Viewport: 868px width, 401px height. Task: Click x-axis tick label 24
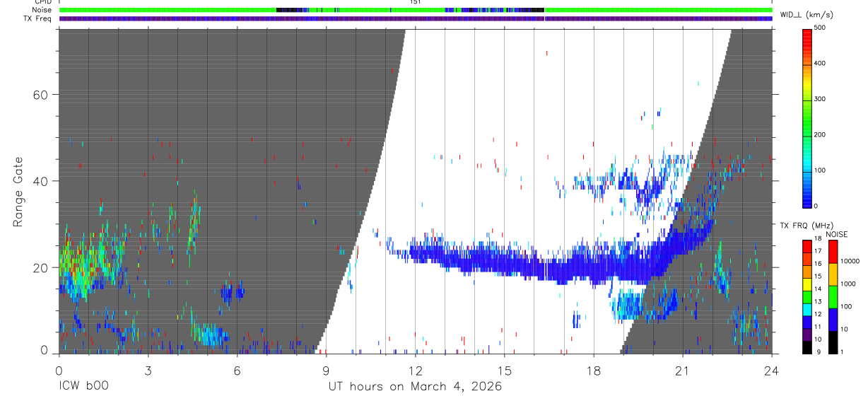(x=771, y=370)
